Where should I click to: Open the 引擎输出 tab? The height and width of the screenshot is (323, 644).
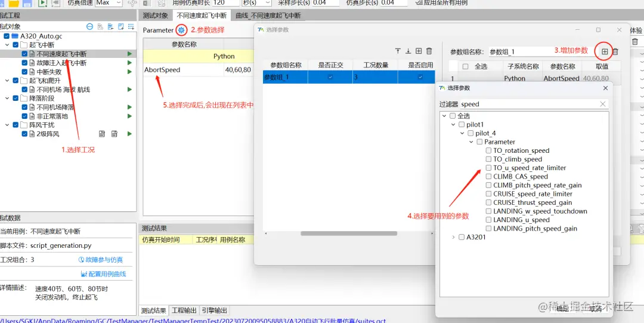tap(215, 310)
